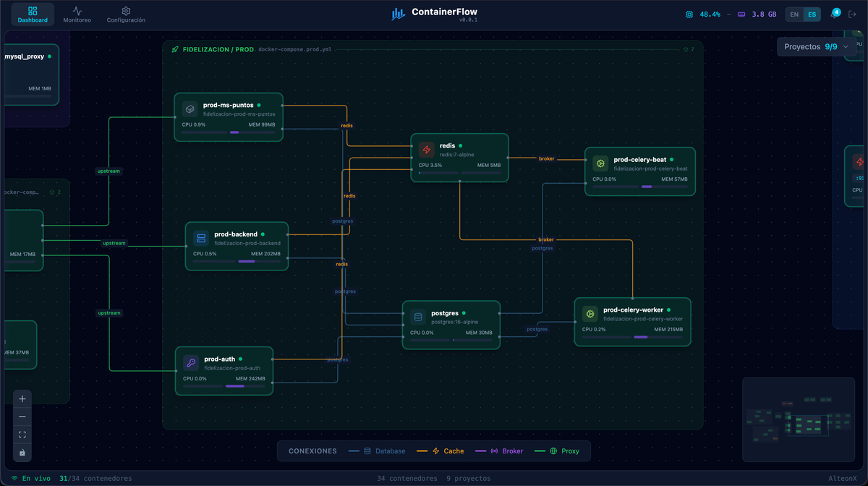The image size is (868, 486).
Task: Click the prod-ms-puntos green status dot
Action: (x=259, y=105)
